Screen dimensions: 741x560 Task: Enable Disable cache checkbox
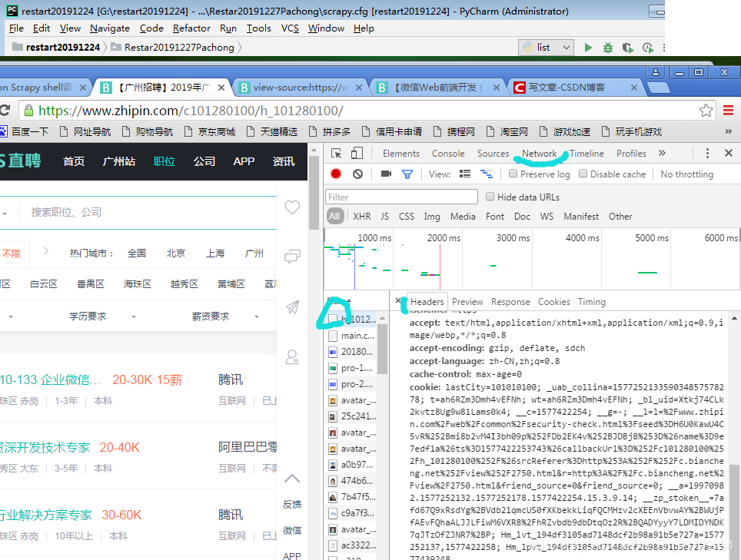[x=583, y=174]
